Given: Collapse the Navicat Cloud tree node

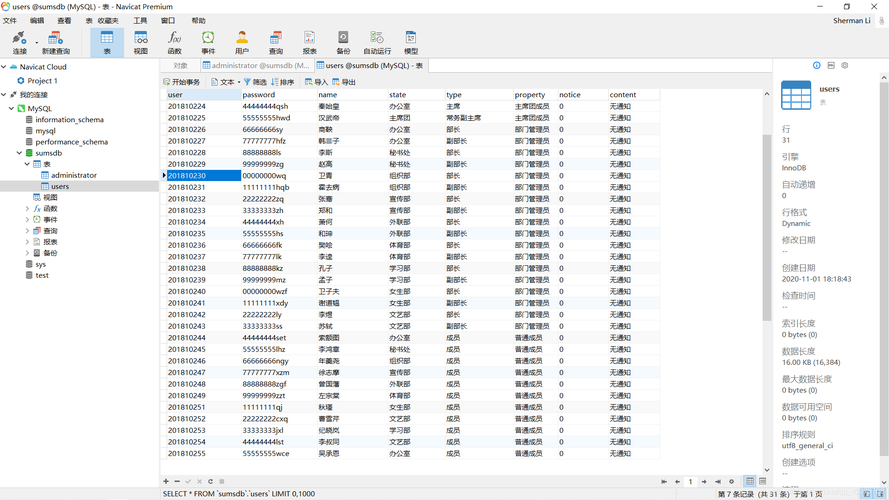Looking at the screenshot, I should pos(4,67).
